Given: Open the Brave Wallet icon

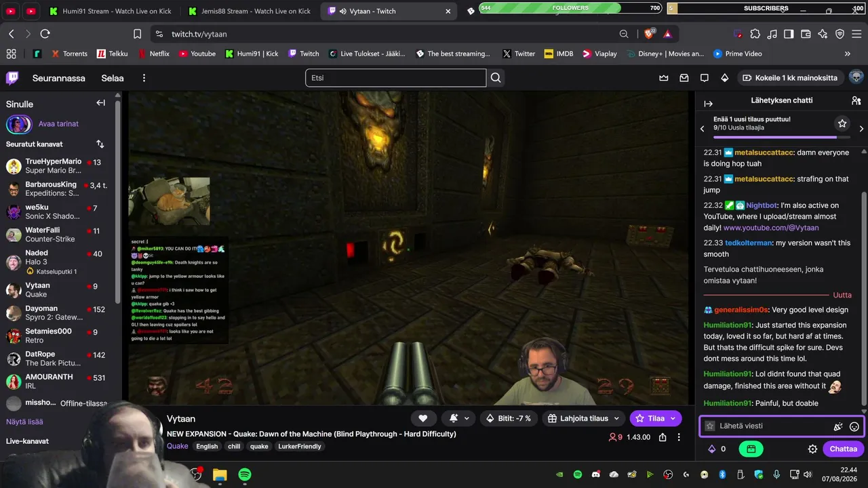Looking at the screenshot, I should [x=806, y=34].
